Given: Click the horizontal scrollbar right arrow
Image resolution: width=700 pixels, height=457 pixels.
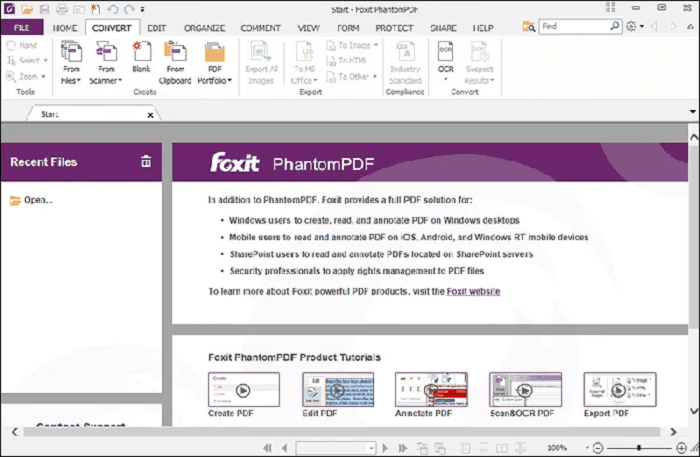Looking at the screenshot, I should [x=673, y=432].
